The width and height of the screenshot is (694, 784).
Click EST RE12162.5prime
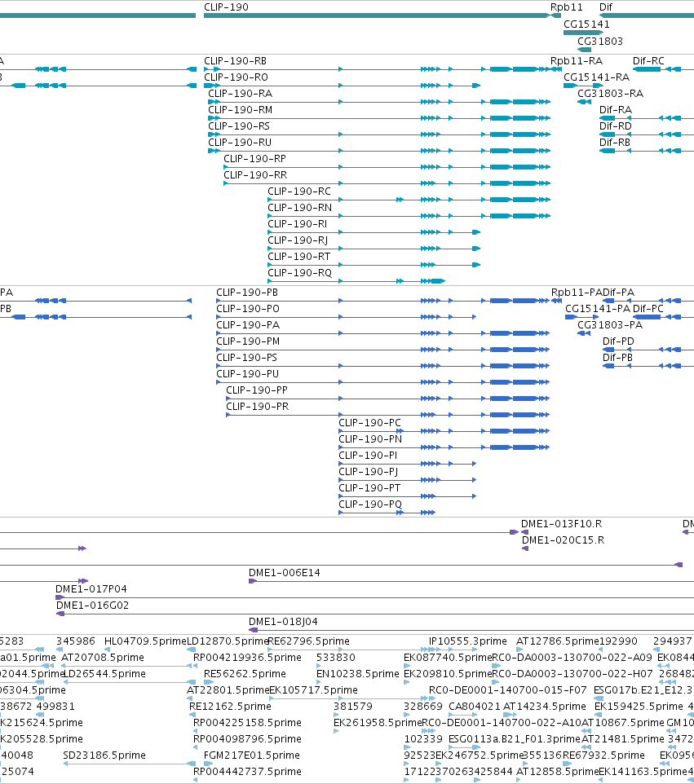pos(230,707)
